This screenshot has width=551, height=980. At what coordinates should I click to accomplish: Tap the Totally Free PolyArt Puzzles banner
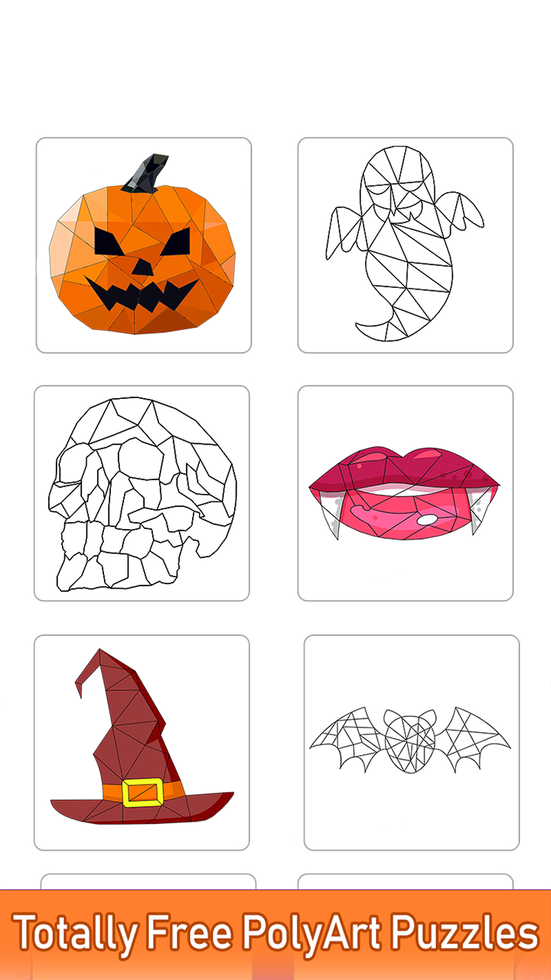pyautogui.click(x=275, y=935)
